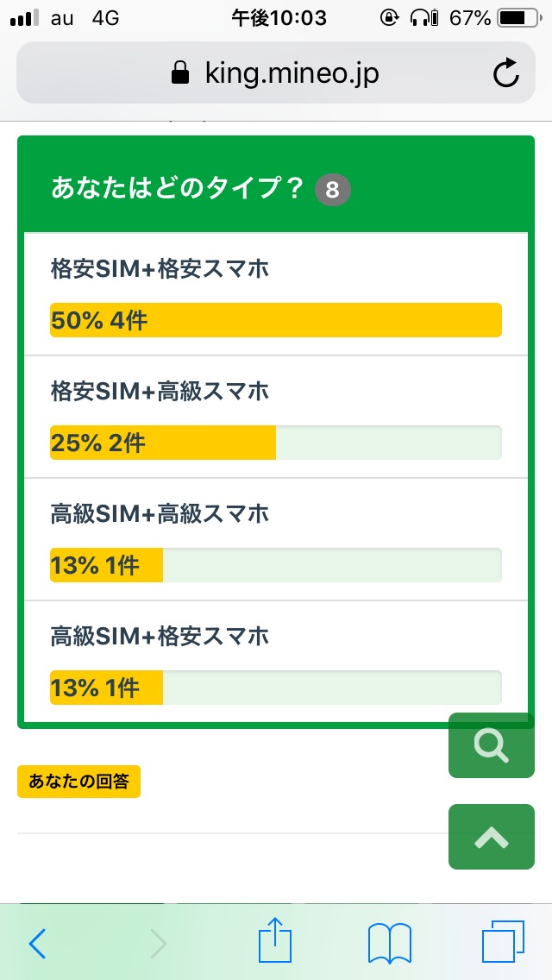This screenshot has height=980, width=552.
Task: Tap the 25% 2件 result bar
Action: click(x=275, y=443)
